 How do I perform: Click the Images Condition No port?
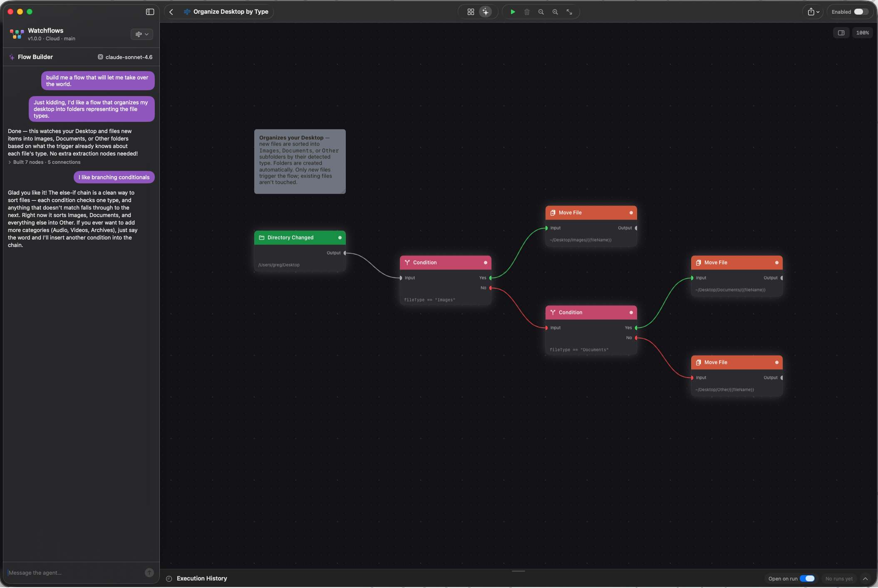pyautogui.click(x=491, y=288)
